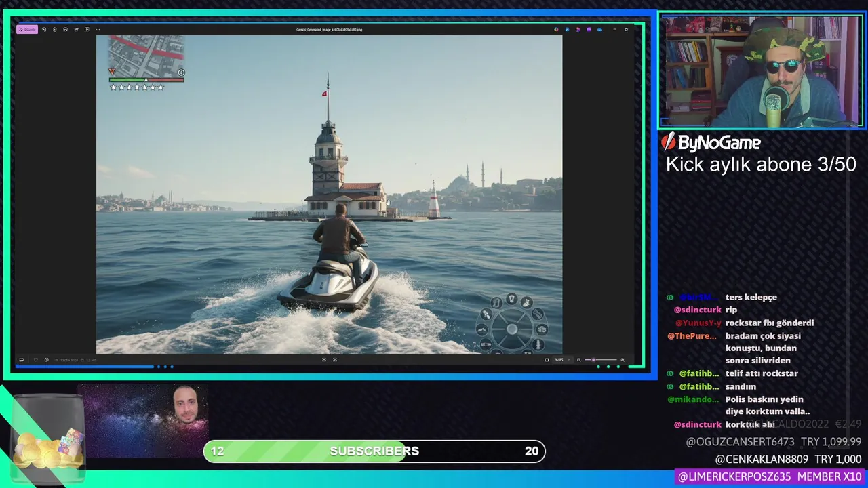Mark photo as favorite with heart icon
The image size is (868, 488).
(36, 360)
